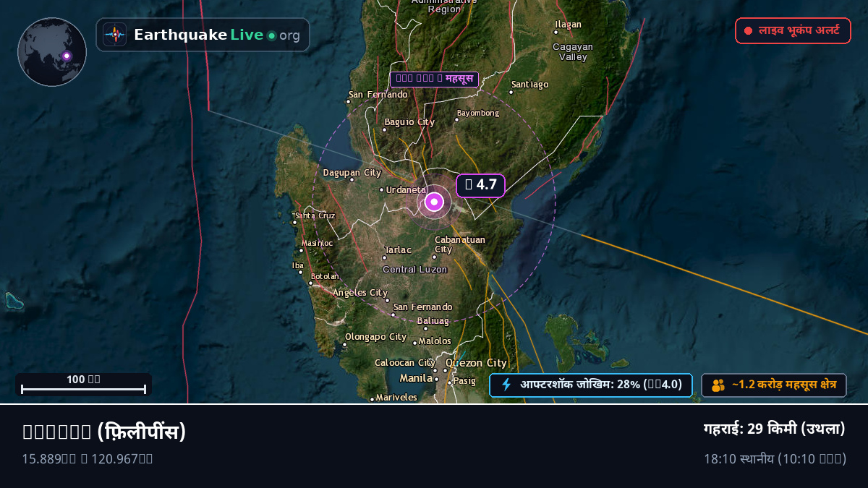
Task: Click the ~1.2 करोड़ felt area badge
Action: coord(774,385)
